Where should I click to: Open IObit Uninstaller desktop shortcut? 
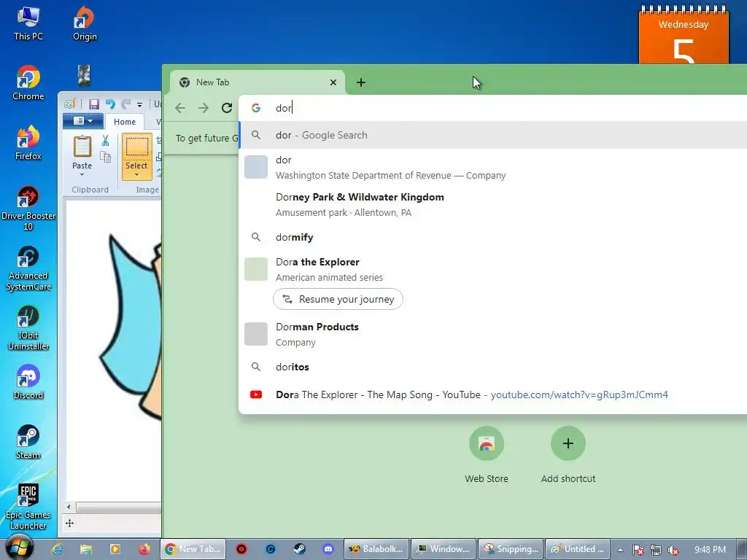click(x=28, y=328)
